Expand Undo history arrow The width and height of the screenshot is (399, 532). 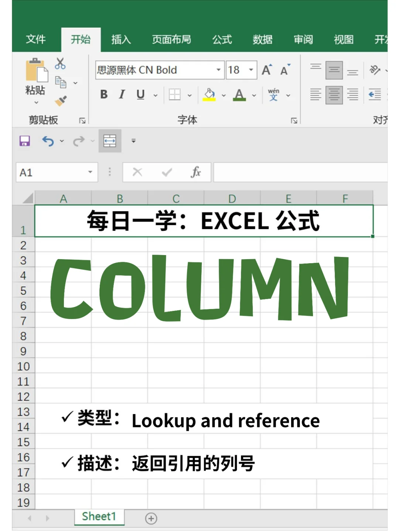62,141
